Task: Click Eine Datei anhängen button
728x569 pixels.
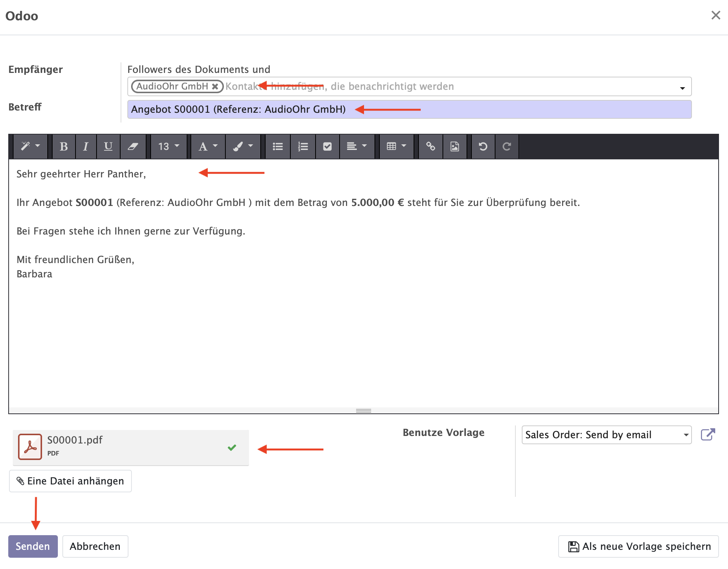Action: click(x=70, y=481)
